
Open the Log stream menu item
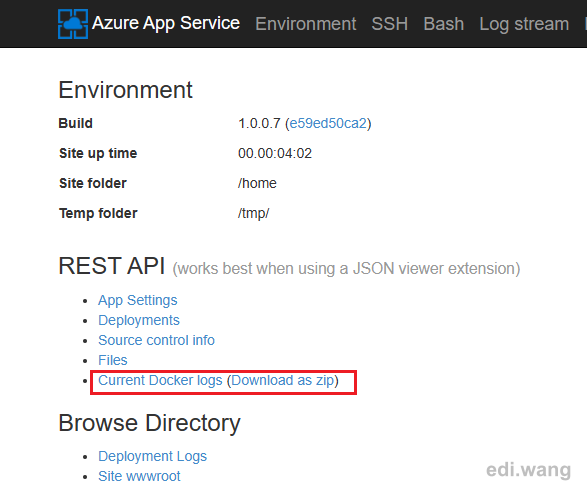pos(524,24)
